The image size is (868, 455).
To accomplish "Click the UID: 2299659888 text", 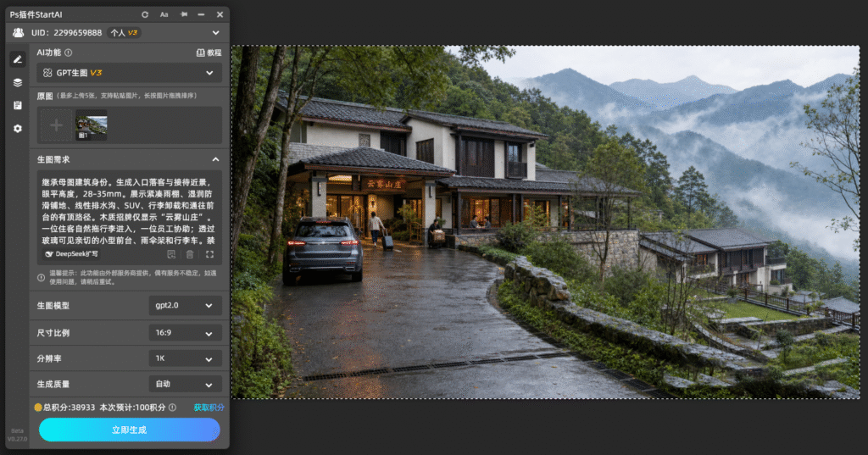I will click(x=66, y=33).
